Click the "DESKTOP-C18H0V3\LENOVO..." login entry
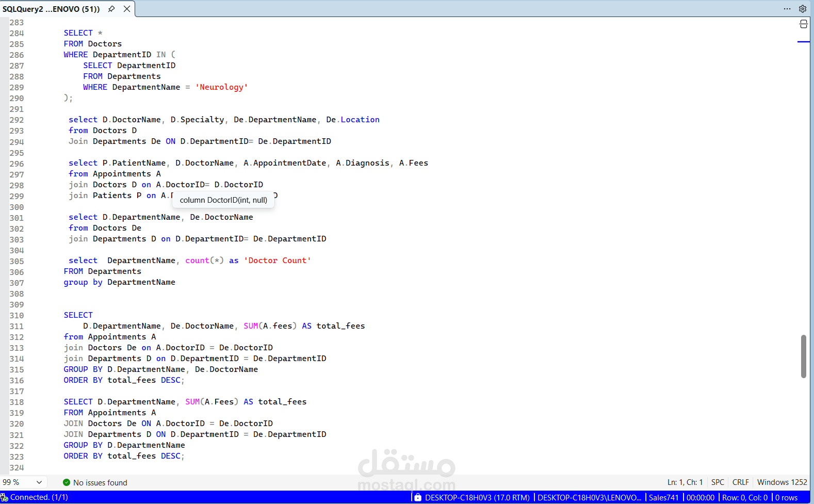This screenshot has height=504, width=814. pos(590,498)
